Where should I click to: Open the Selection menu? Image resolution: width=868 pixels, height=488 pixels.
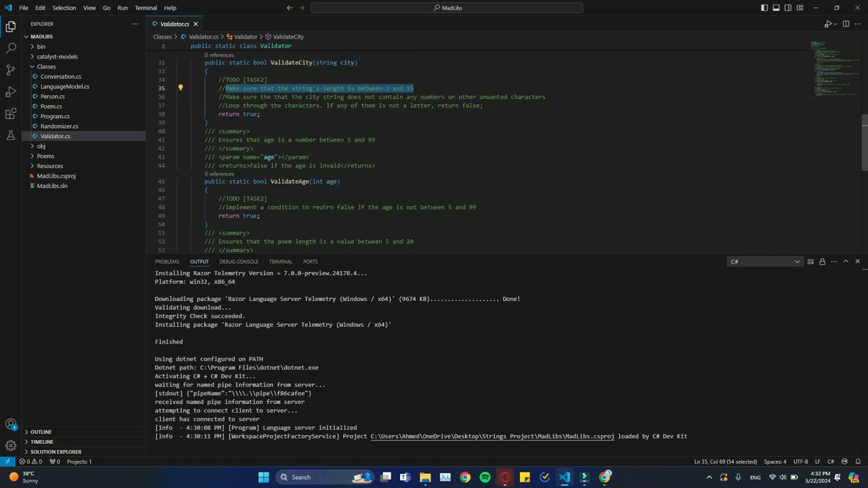(x=64, y=8)
